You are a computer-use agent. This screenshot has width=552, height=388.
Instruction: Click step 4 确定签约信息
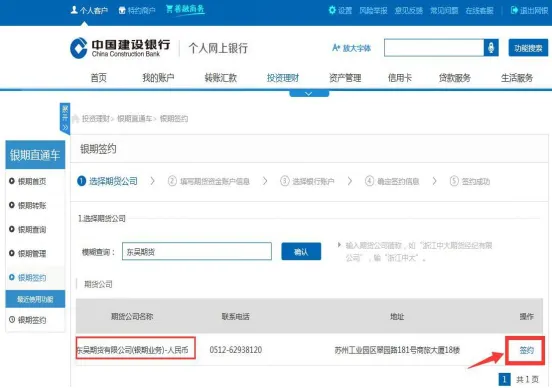coord(392,181)
